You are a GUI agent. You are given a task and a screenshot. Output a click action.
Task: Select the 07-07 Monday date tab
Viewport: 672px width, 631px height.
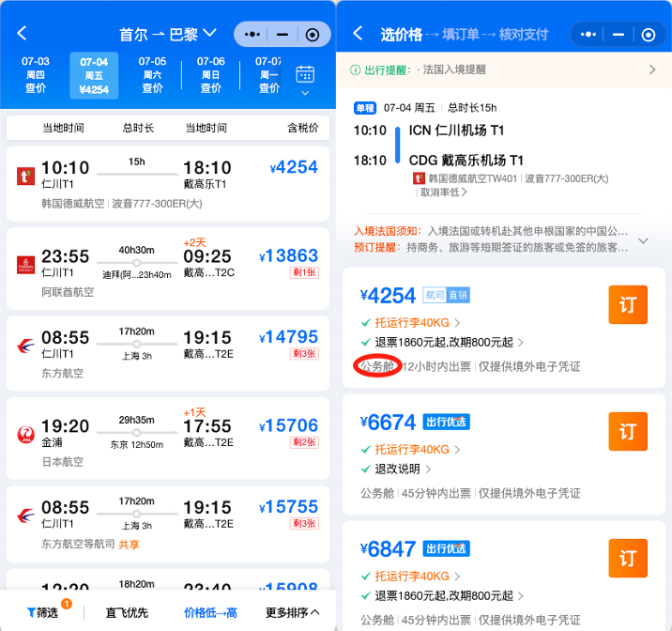click(x=268, y=74)
